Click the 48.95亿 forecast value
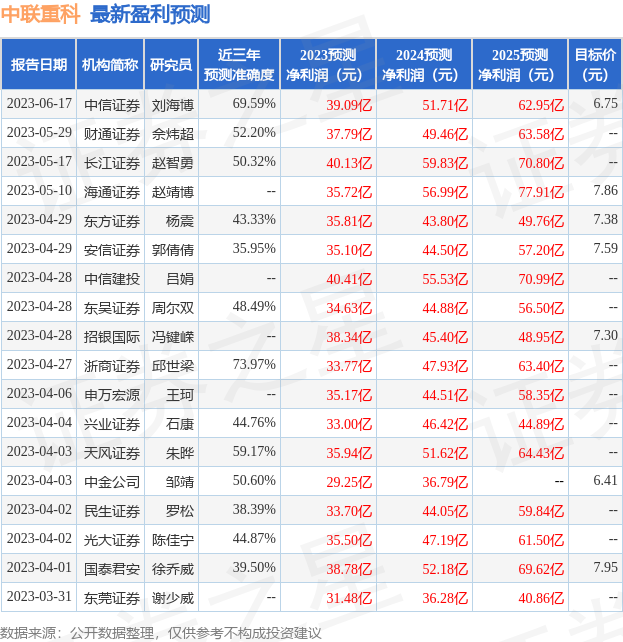Image resolution: width=623 pixels, height=642 pixels. coord(541,337)
